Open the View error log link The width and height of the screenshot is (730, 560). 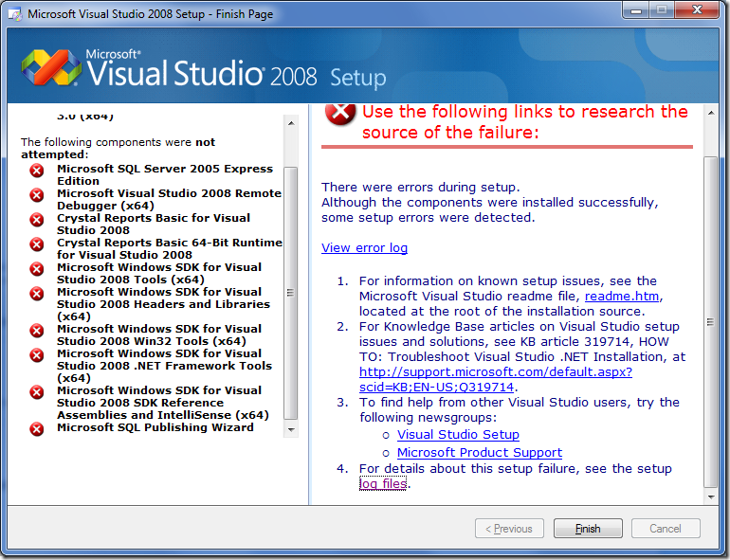pyautogui.click(x=365, y=247)
